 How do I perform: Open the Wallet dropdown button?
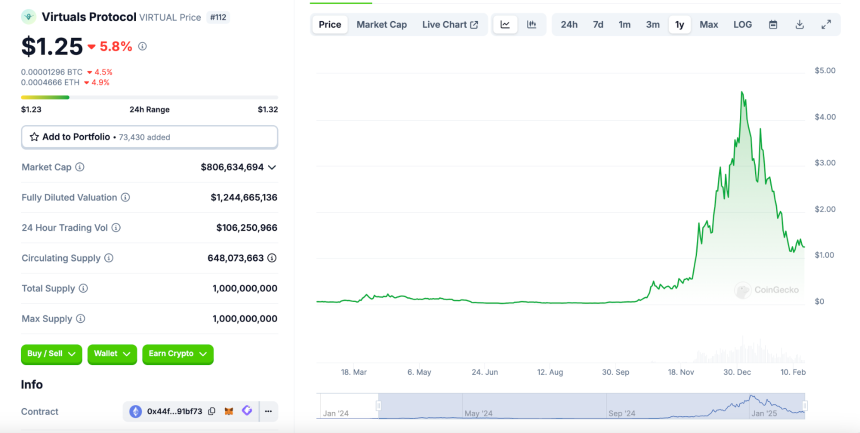pyautogui.click(x=112, y=355)
